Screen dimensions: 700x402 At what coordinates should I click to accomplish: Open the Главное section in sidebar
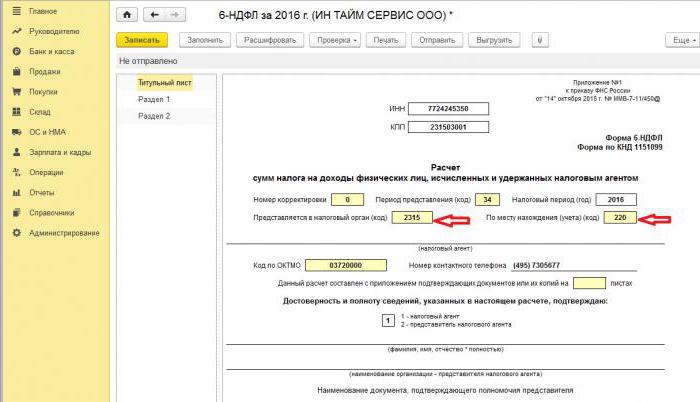coord(43,11)
